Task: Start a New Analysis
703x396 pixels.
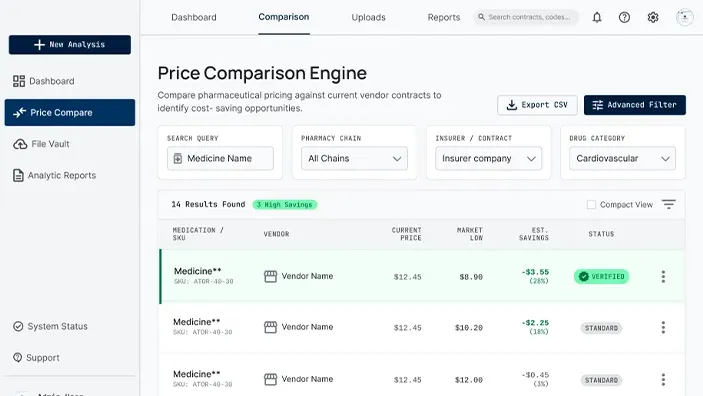Action: tap(70, 45)
